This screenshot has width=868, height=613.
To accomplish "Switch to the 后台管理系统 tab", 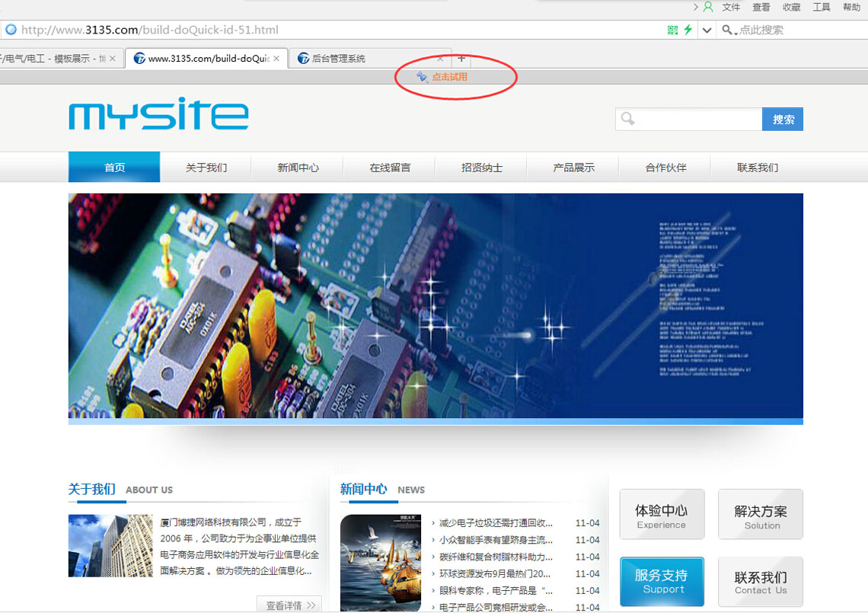I will [358, 59].
